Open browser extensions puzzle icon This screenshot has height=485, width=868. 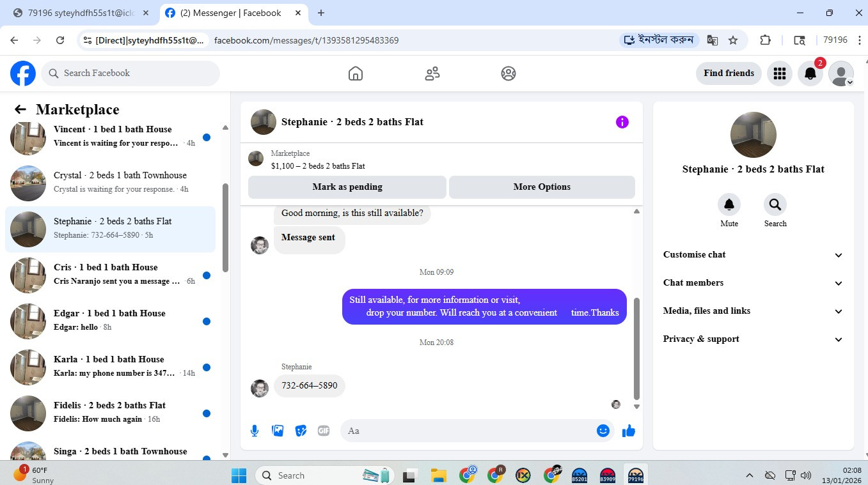point(765,40)
